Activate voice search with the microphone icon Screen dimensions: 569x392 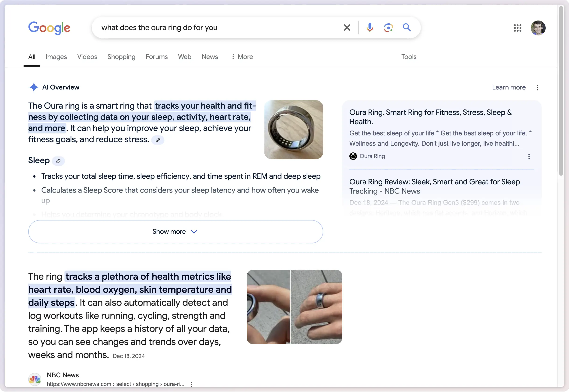pos(370,28)
